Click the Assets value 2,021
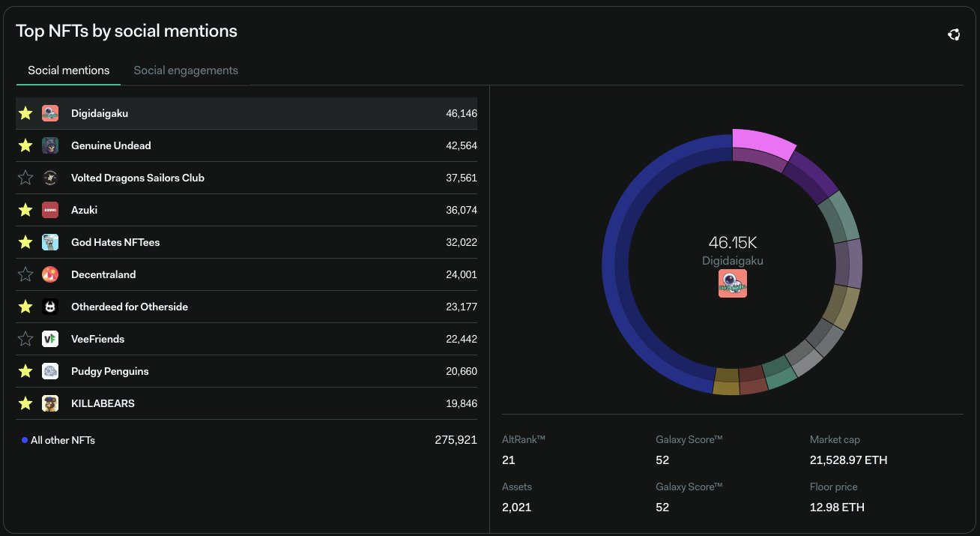This screenshot has width=980, height=536. click(516, 507)
